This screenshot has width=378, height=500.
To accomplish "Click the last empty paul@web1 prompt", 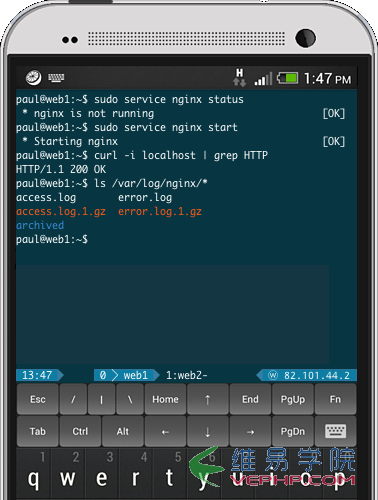I will [52, 239].
